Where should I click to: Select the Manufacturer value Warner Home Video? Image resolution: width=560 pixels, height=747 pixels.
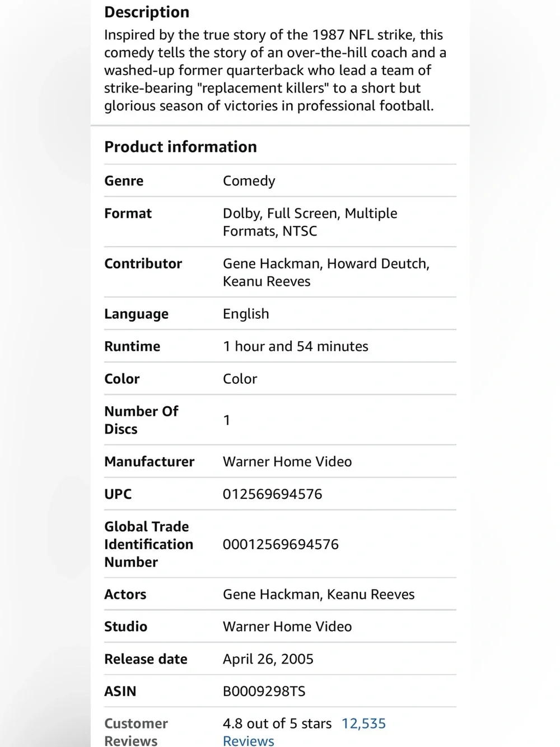click(287, 462)
